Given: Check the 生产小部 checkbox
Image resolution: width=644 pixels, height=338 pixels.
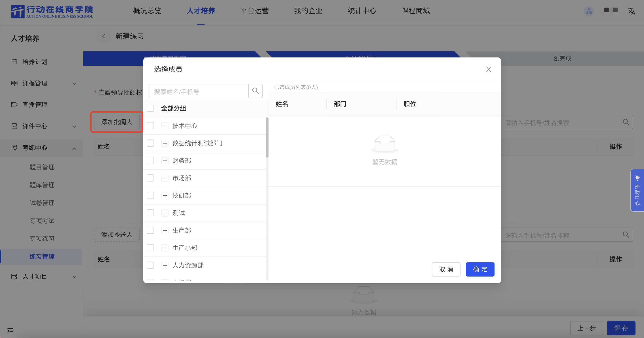Looking at the screenshot, I should (150, 248).
